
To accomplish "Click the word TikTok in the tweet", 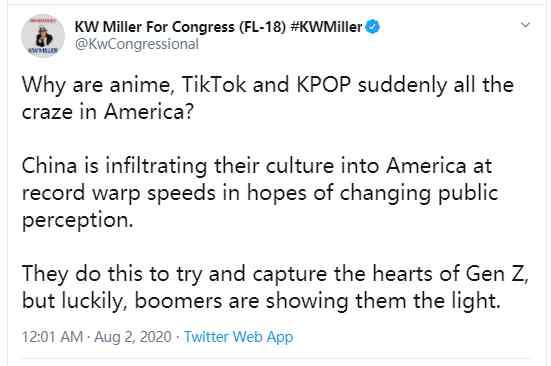I will point(214,85).
